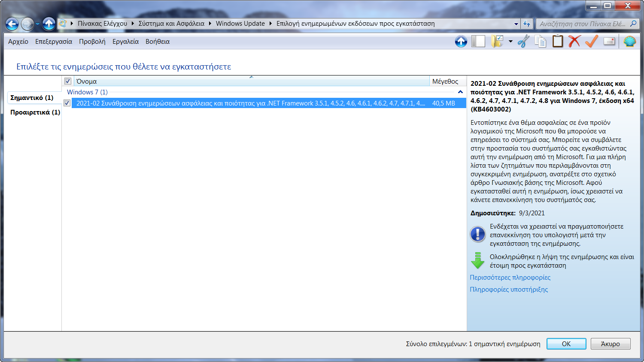Select the 2021-02 .NET Framework update row
This screenshot has height=362, width=644.
[x=269, y=103]
